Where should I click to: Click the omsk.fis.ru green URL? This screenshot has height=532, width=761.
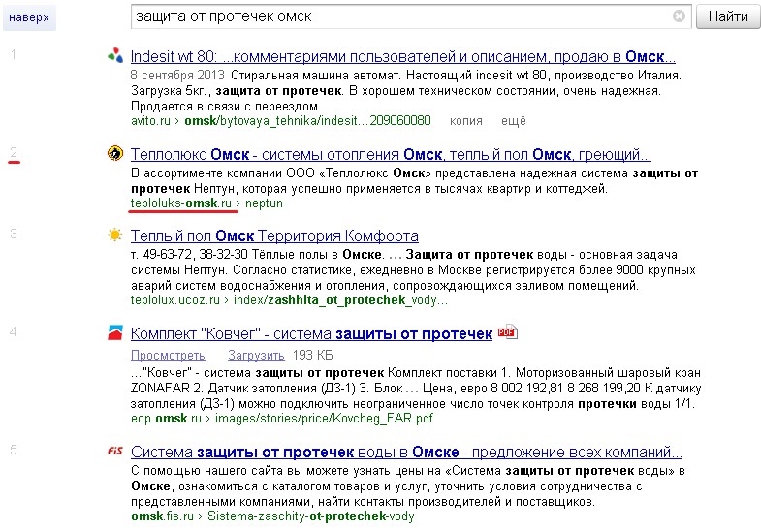coord(162,516)
